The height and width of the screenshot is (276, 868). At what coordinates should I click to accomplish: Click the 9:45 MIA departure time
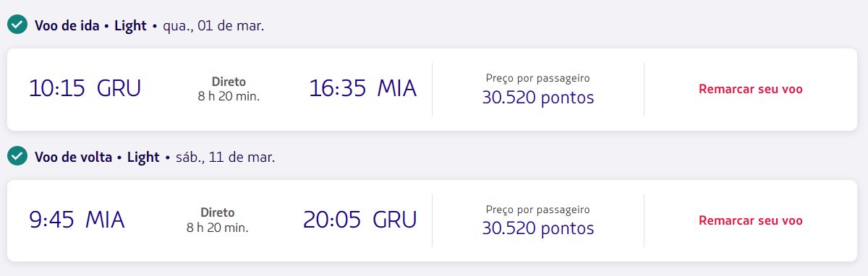tap(77, 219)
